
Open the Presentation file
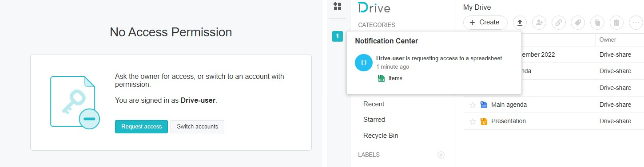click(x=509, y=121)
